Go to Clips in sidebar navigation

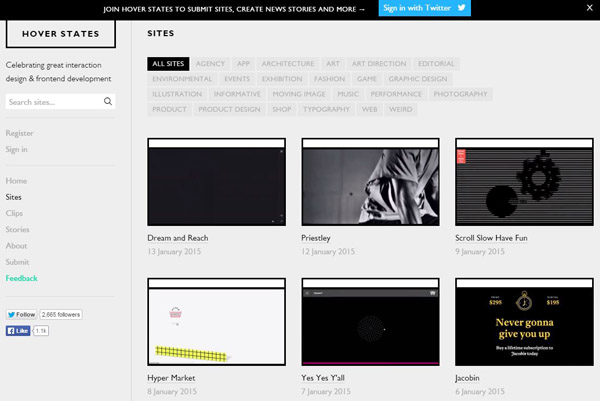pos(15,214)
